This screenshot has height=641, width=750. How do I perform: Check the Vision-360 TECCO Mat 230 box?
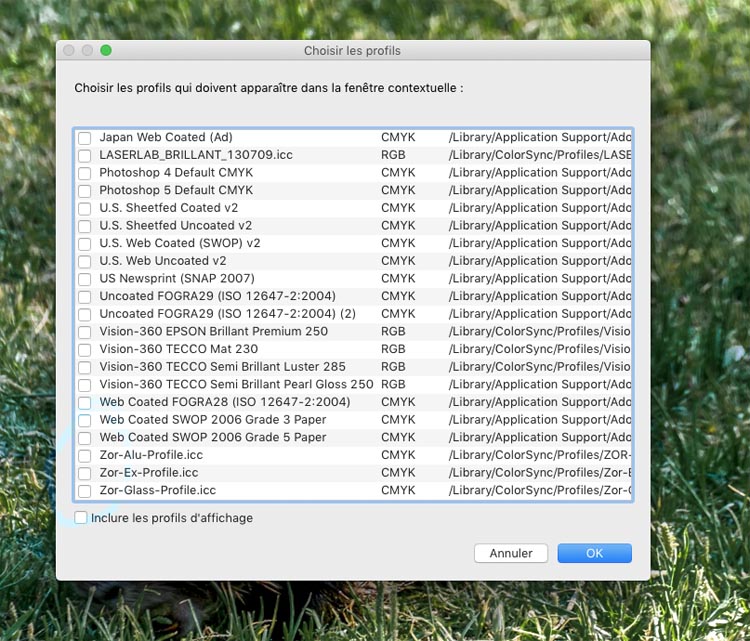pyautogui.click(x=85, y=350)
